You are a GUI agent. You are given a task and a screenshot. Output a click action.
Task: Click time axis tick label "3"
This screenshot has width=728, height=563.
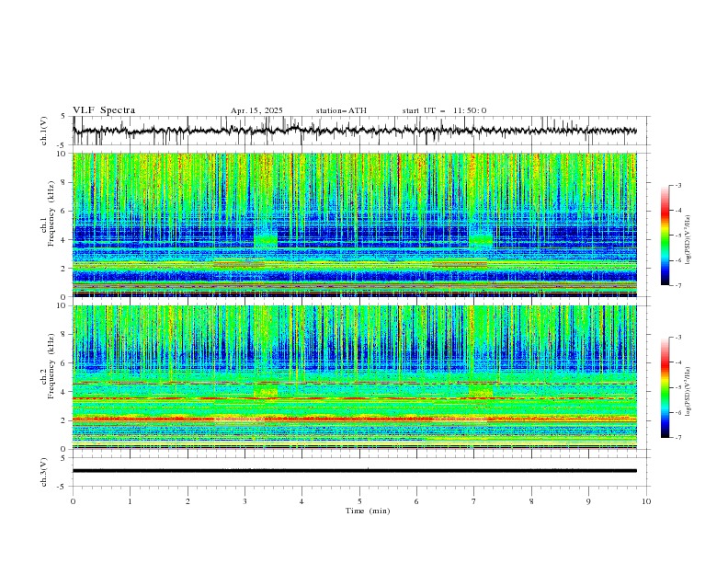(245, 501)
